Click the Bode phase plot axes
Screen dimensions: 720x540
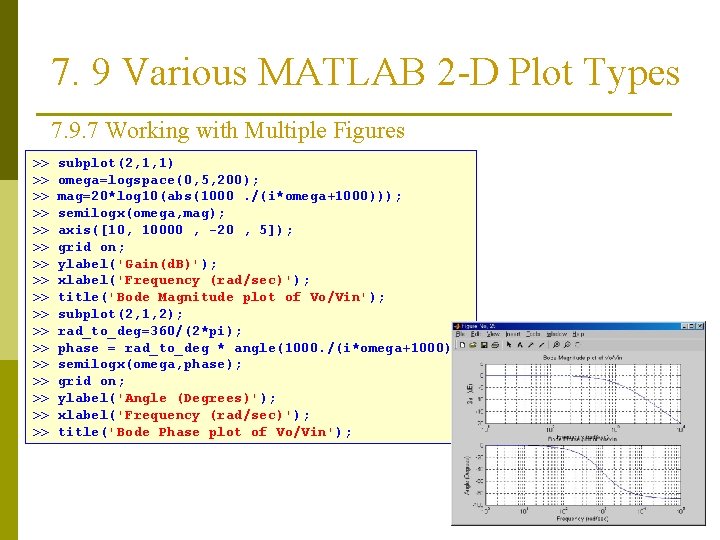pyautogui.click(x=583, y=475)
